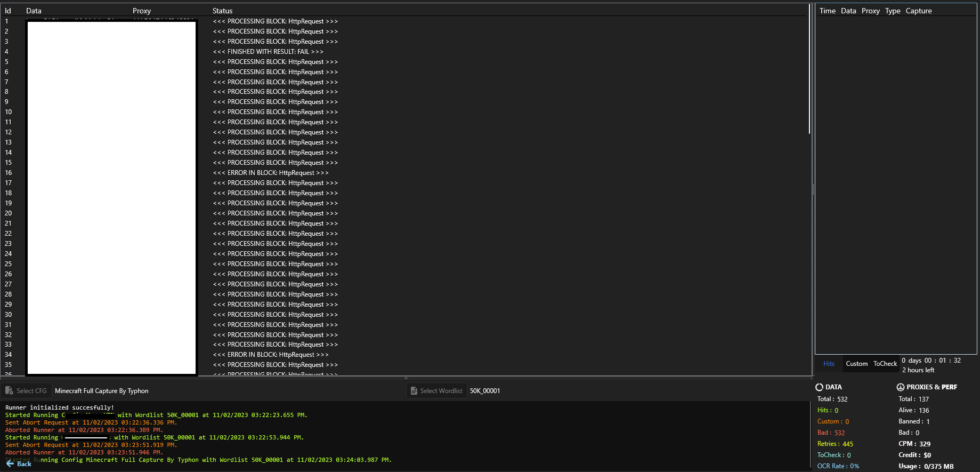This screenshot has width=980, height=472.
Task: Click log line Started Running 03:22:53.944
Action: click(x=155, y=437)
